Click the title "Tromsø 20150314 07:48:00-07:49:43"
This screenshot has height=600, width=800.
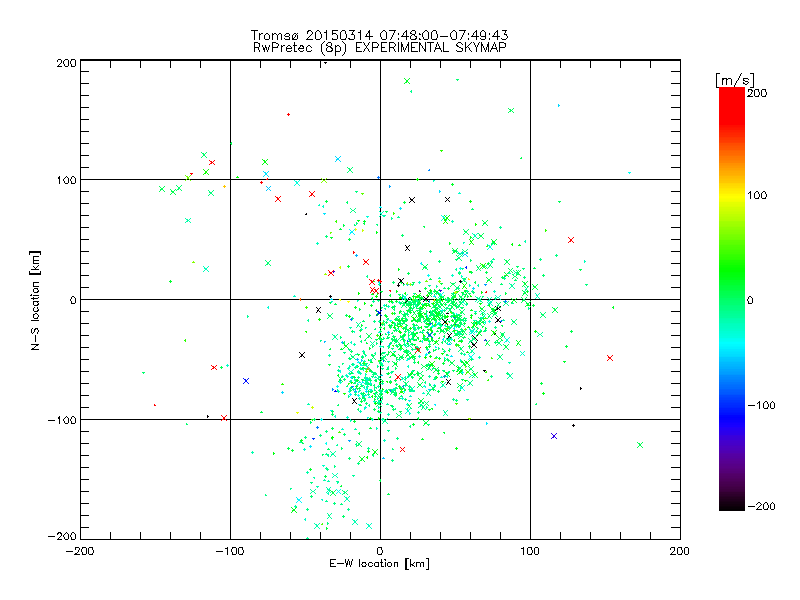tap(380, 35)
